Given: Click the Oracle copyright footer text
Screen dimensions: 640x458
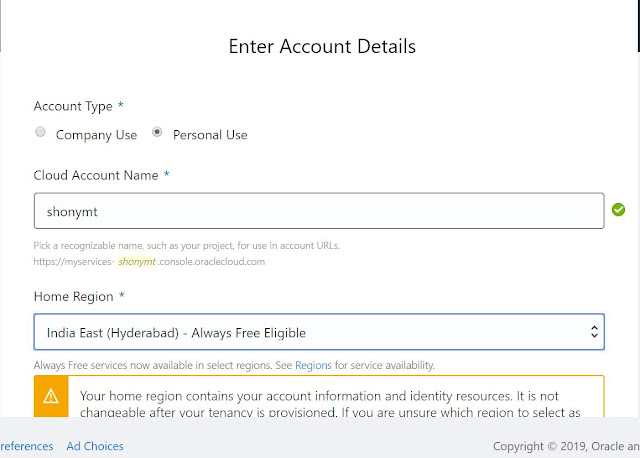Looking at the screenshot, I should click(x=565, y=446).
